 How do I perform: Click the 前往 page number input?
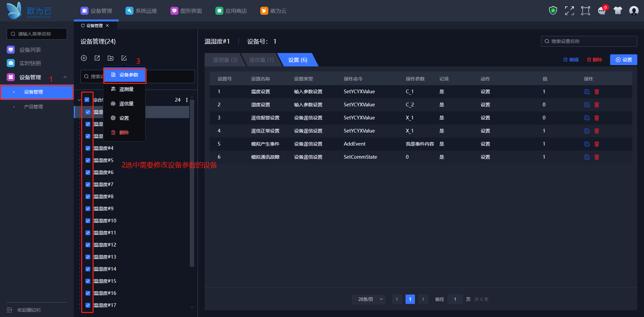(455, 299)
